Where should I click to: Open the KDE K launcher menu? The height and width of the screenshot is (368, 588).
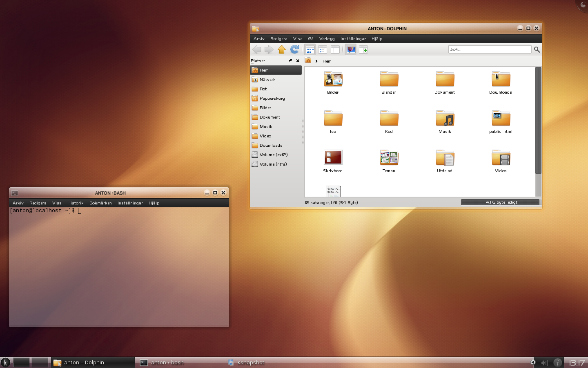[x=5, y=362]
